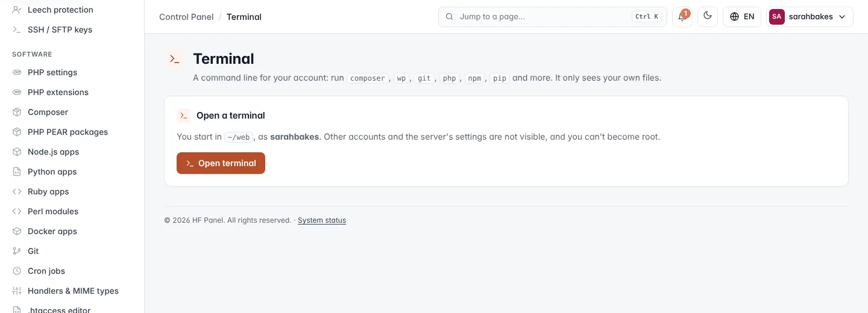This screenshot has height=313, width=868.
Task: Toggle dark mode moon button
Action: click(708, 16)
